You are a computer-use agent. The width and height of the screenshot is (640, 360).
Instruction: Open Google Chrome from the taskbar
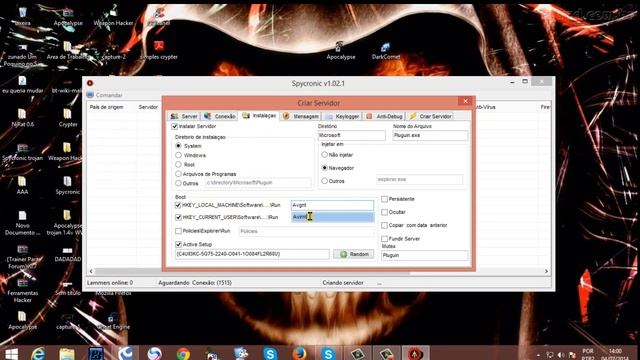pyautogui.click(x=183, y=353)
